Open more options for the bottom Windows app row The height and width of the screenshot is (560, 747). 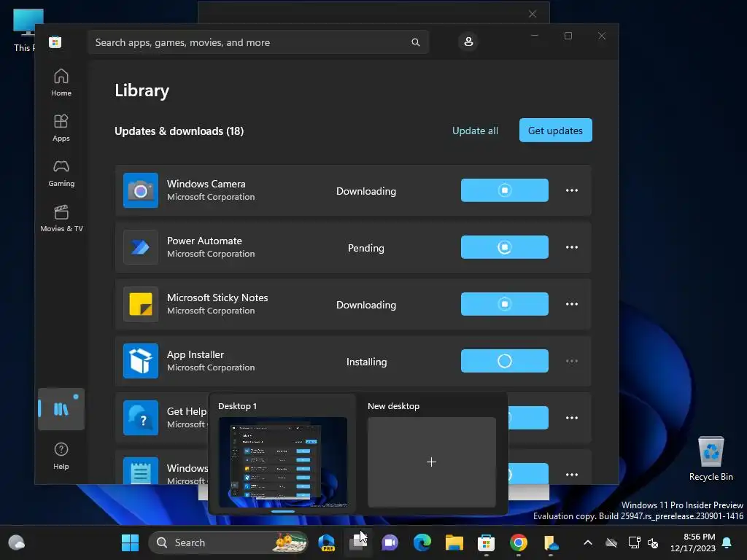point(572,475)
